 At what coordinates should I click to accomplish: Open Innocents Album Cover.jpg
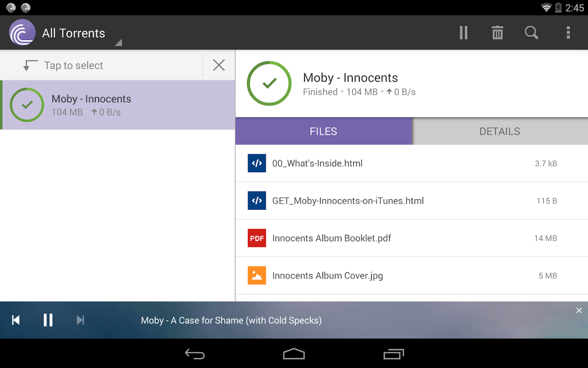[x=412, y=276]
